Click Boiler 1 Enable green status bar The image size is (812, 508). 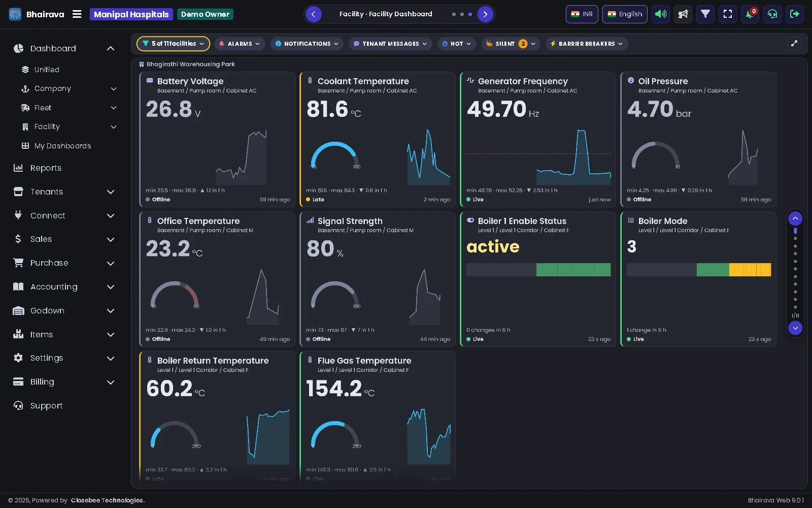click(573, 270)
